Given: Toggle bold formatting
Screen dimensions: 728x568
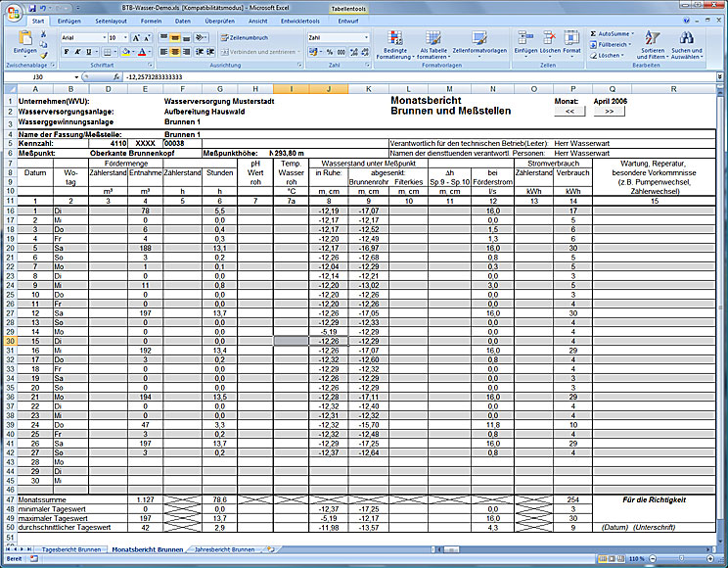Looking at the screenshot, I should 67,52.
